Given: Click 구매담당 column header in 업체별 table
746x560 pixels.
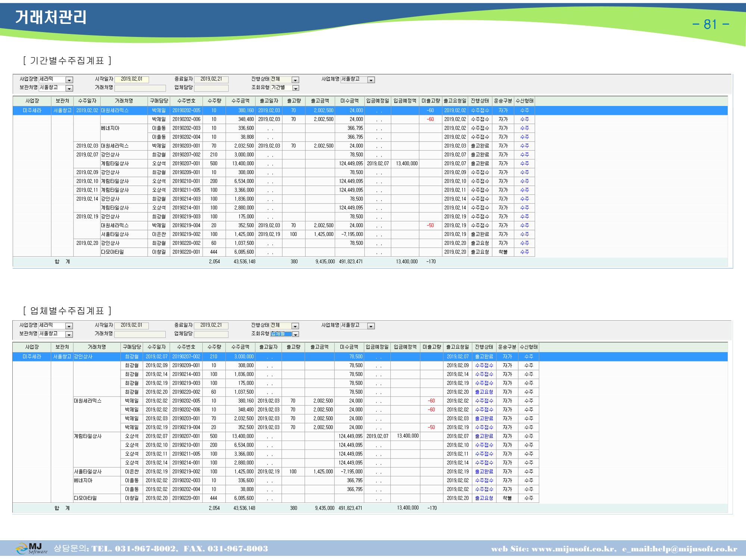Looking at the screenshot, I should [132, 347].
